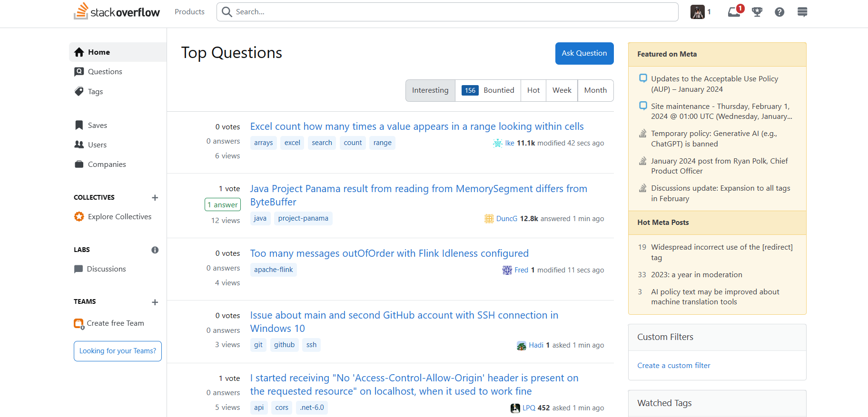Viewport: 868px width, 417px height.
Task: Select the Interesting tab
Action: click(x=430, y=90)
